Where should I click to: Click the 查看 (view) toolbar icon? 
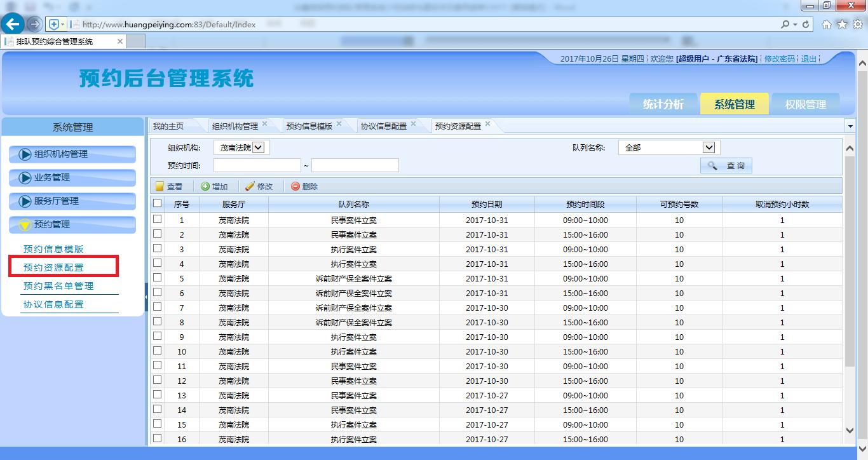click(x=159, y=186)
